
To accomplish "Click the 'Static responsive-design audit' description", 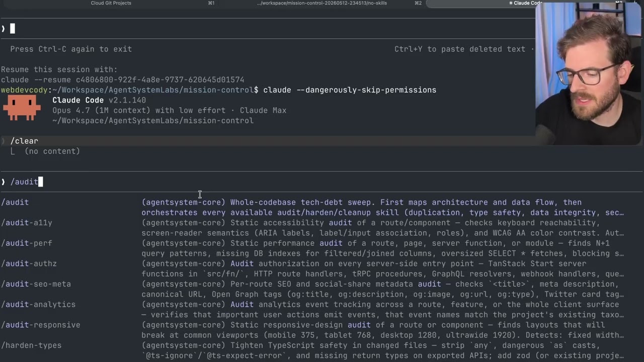I will click(382, 330).
